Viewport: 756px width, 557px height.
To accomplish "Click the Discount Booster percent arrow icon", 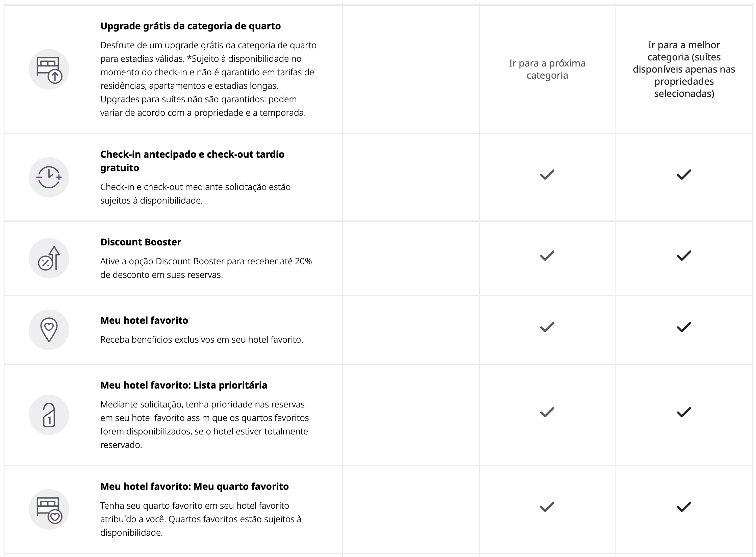I will 49,258.
